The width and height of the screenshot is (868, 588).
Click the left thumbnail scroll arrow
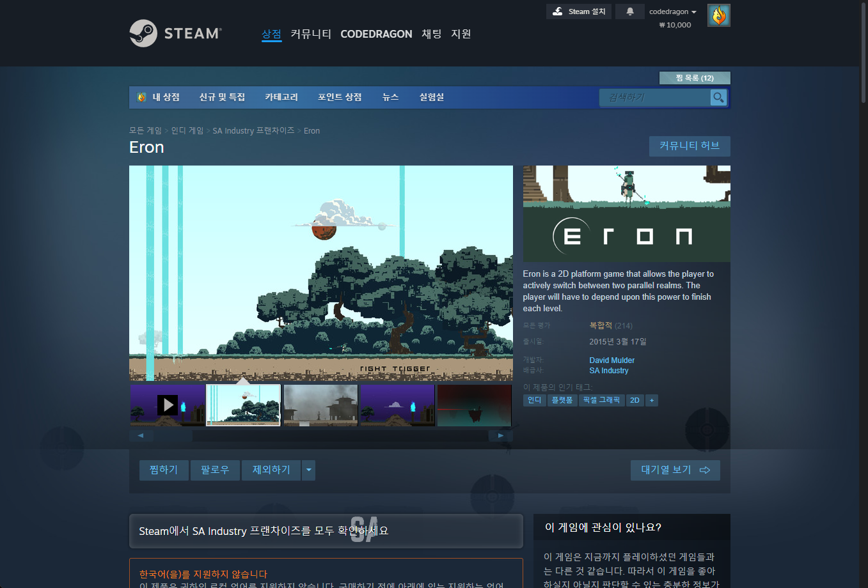point(141,436)
